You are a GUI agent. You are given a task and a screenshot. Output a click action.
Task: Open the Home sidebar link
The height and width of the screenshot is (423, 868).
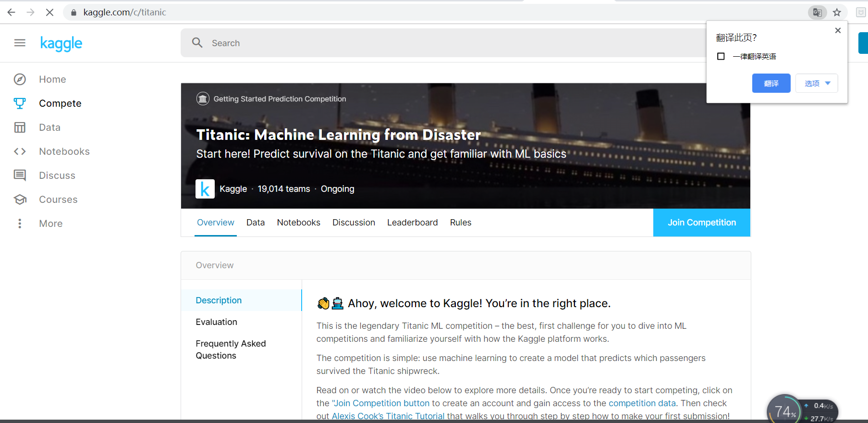(x=52, y=79)
